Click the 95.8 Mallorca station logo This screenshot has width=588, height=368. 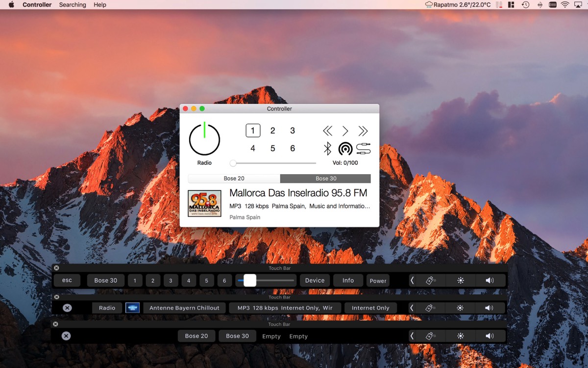click(204, 204)
